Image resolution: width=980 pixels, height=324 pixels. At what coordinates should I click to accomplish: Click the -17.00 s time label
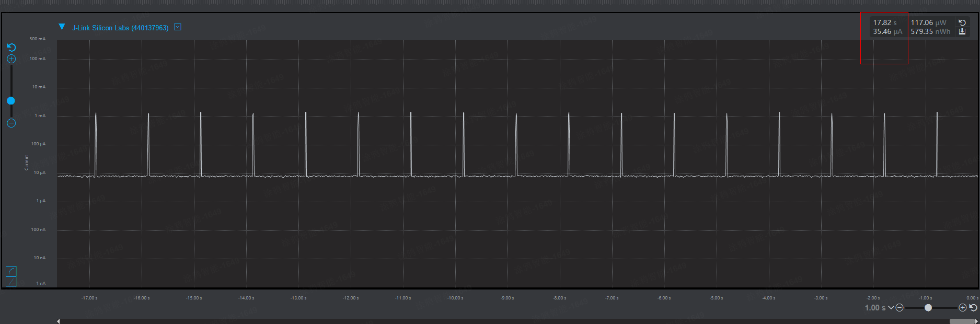coord(89,298)
